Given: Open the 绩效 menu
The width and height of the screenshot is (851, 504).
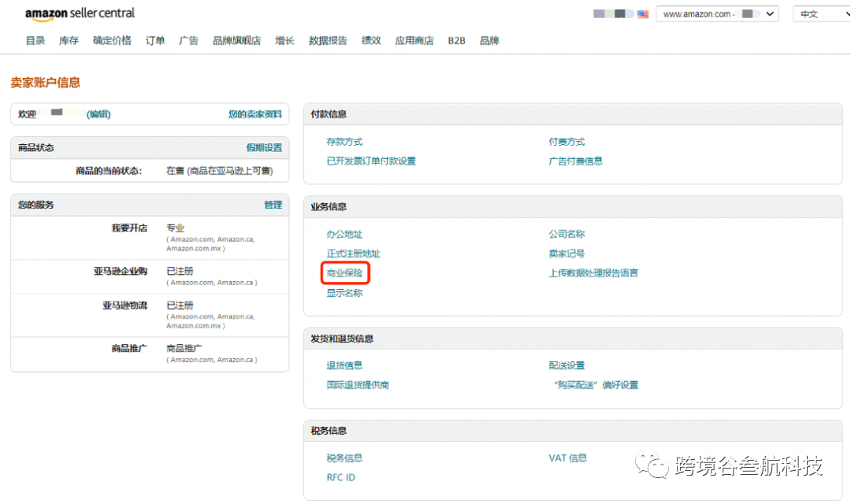Looking at the screenshot, I should 370,40.
